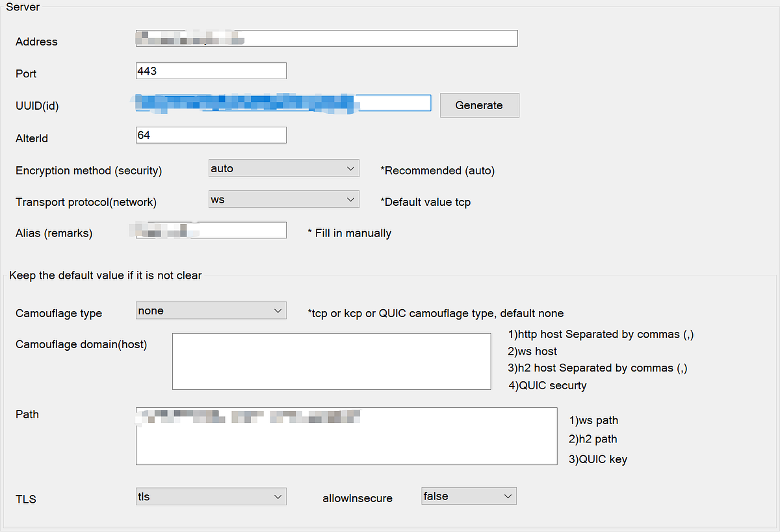Click inside the Camouflage domain(host) text area
This screenshot has height=532, width=780.
[331, 361]
